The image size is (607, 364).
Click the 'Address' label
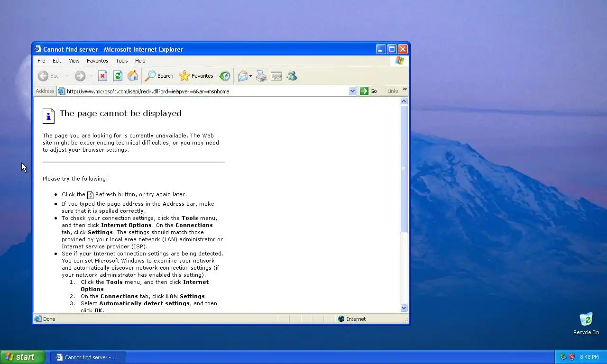coord(45,91)
